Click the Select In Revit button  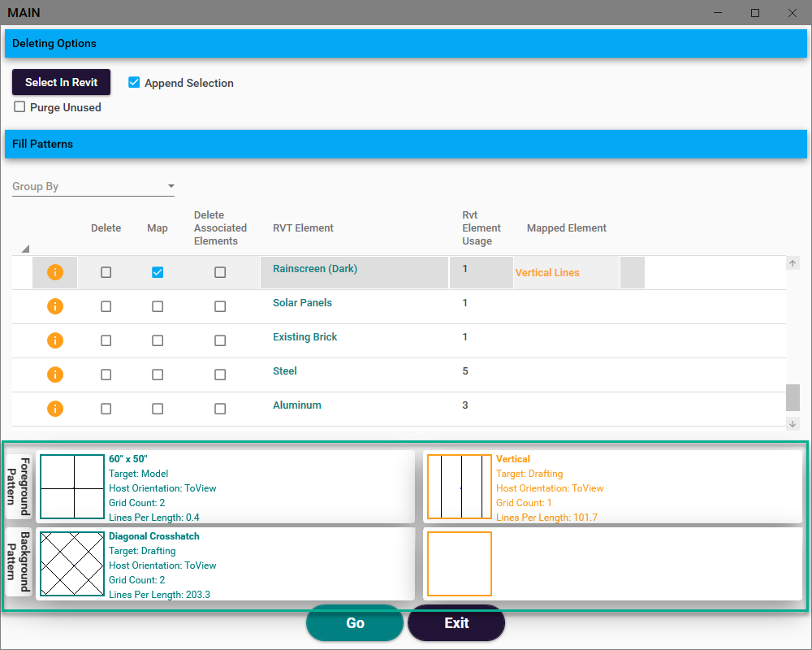pyautogui.click(x=61, y=82)
